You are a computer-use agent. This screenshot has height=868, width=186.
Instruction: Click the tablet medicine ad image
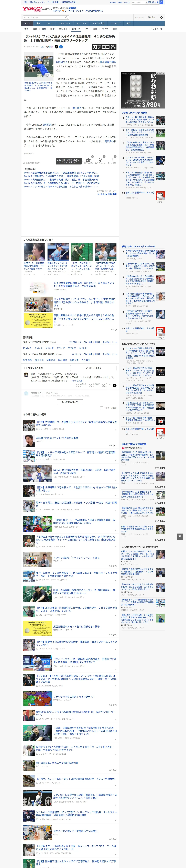[x=143, y=90]
